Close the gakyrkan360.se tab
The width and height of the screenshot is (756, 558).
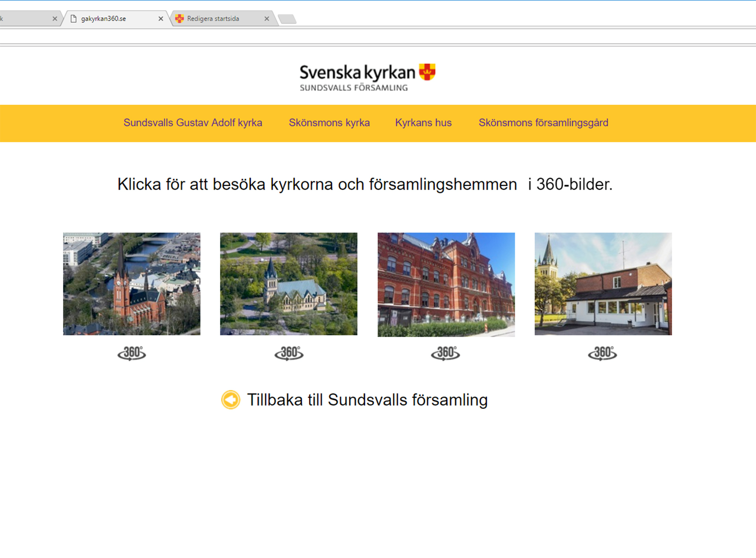[161, 18]
